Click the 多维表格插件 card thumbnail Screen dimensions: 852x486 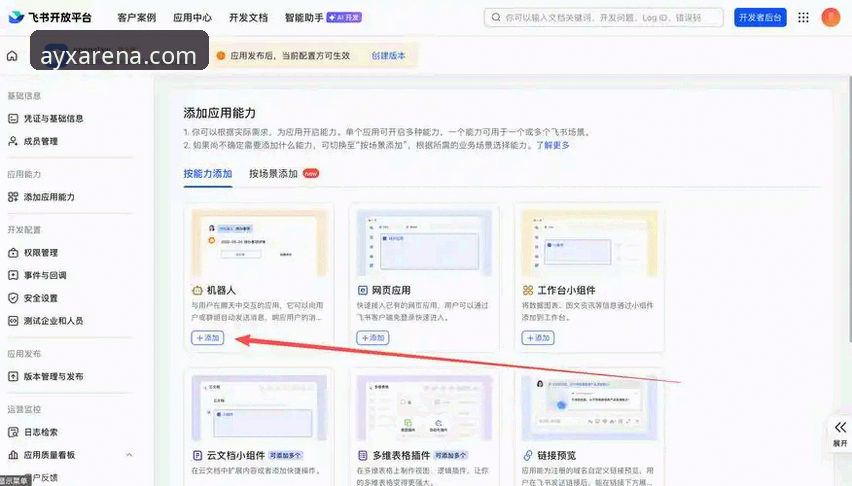(x=424, y=408)
